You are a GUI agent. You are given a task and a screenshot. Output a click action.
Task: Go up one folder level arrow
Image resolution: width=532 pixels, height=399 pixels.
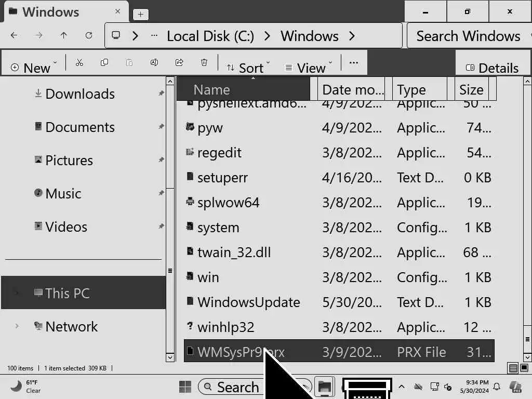[64, 35]
